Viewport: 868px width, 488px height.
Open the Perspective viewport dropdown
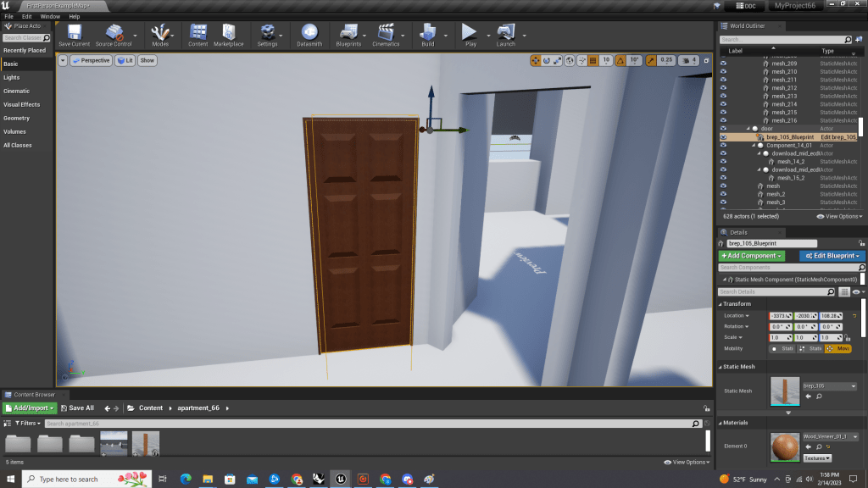(x=91, y=60)
